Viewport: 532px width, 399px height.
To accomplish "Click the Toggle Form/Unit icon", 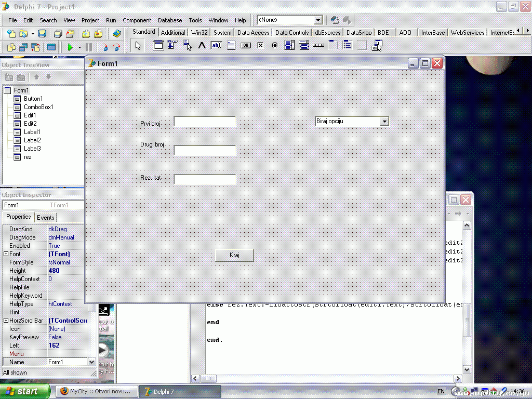I will click(35, 47).
